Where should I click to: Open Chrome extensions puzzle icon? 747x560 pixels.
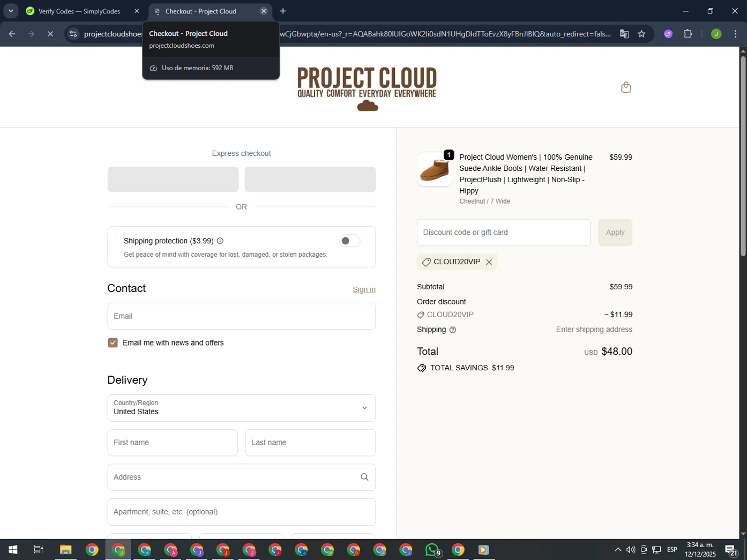(x=688, y=34)
